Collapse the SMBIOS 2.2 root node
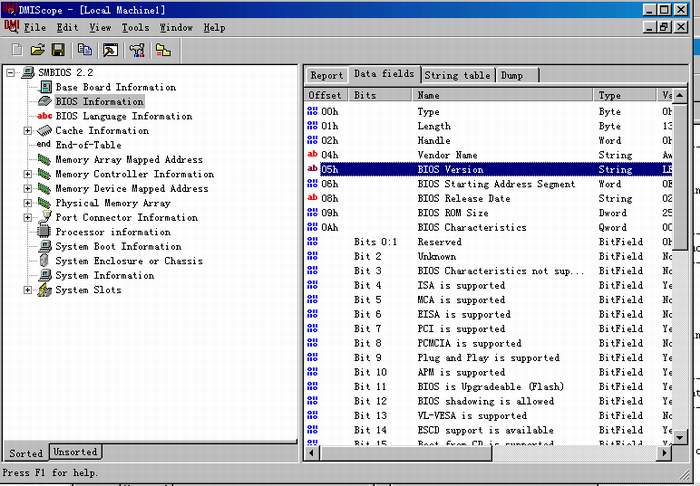The height and width of the screenshot is (486, 700). point(11,72)
